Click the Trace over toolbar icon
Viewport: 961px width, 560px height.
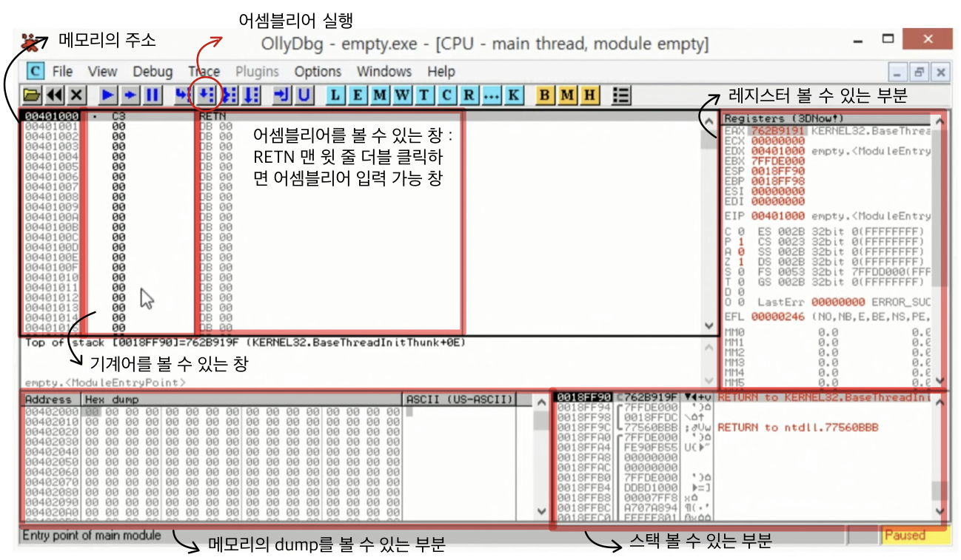pos(251,95)
